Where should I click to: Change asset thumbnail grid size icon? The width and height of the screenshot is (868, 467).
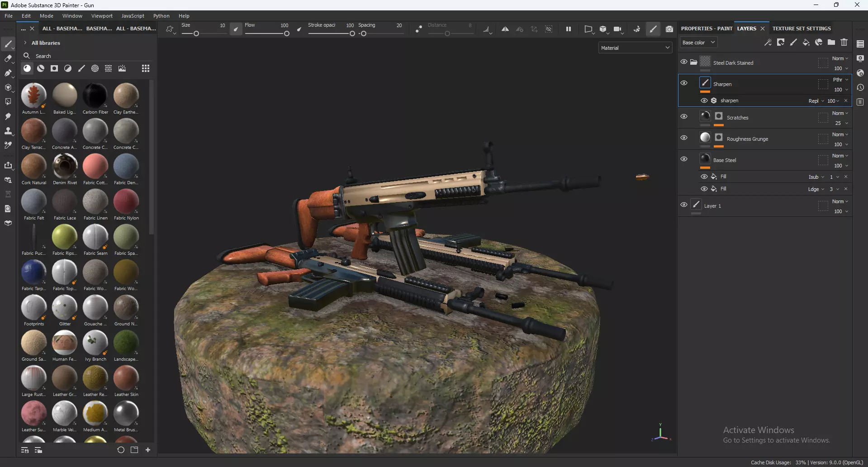point(145,68)
